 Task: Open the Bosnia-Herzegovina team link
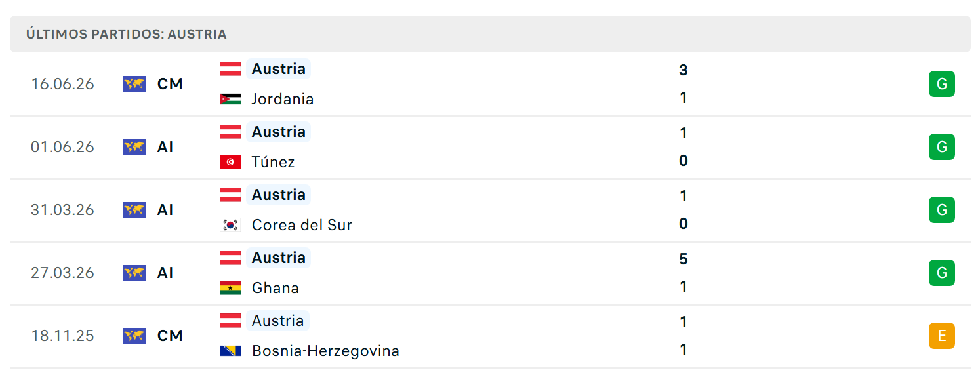(x=325, y=351)
